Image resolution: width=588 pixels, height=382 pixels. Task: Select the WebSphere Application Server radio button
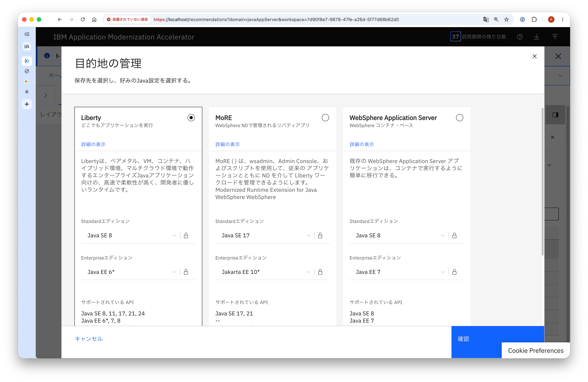point(459,118)
